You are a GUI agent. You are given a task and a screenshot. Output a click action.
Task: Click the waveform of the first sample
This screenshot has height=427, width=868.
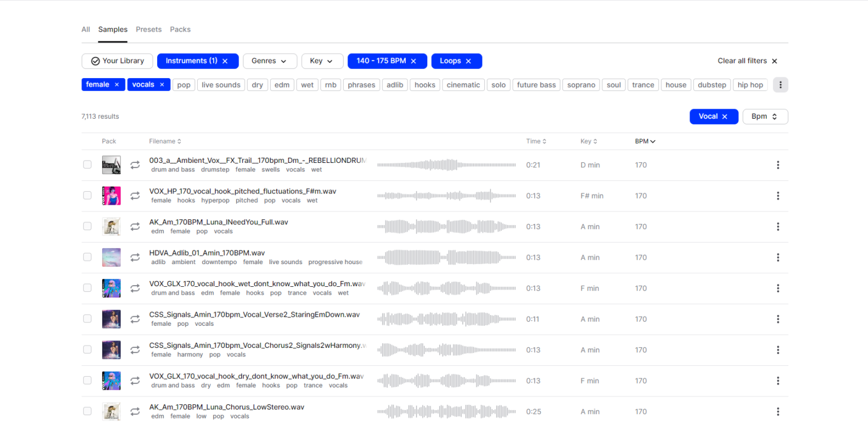(x=446, y=165)
